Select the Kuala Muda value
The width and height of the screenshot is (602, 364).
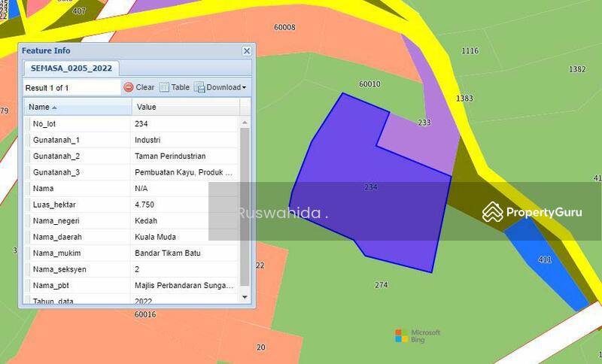coord(155,237)
